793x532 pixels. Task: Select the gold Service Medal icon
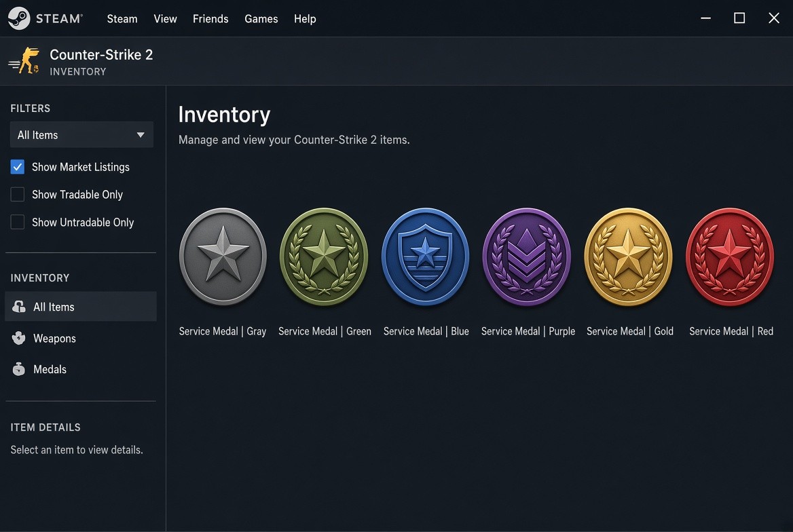pyautogui.click(x=629, y=257)
